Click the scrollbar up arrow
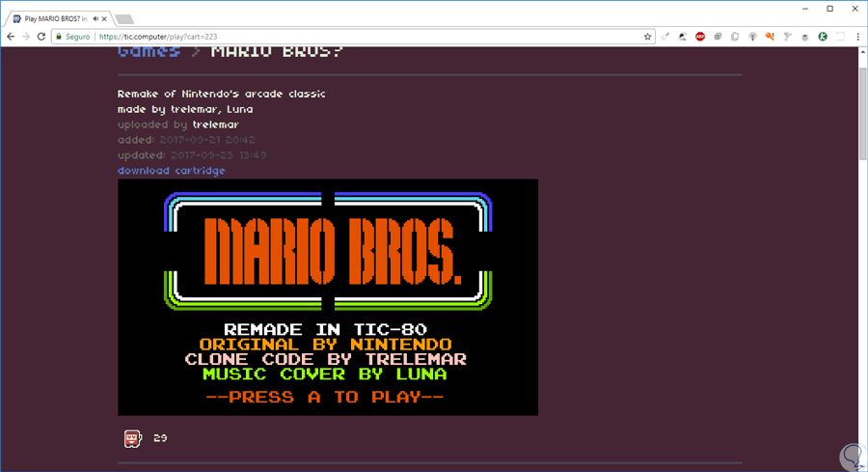 [x=862, y=51]
